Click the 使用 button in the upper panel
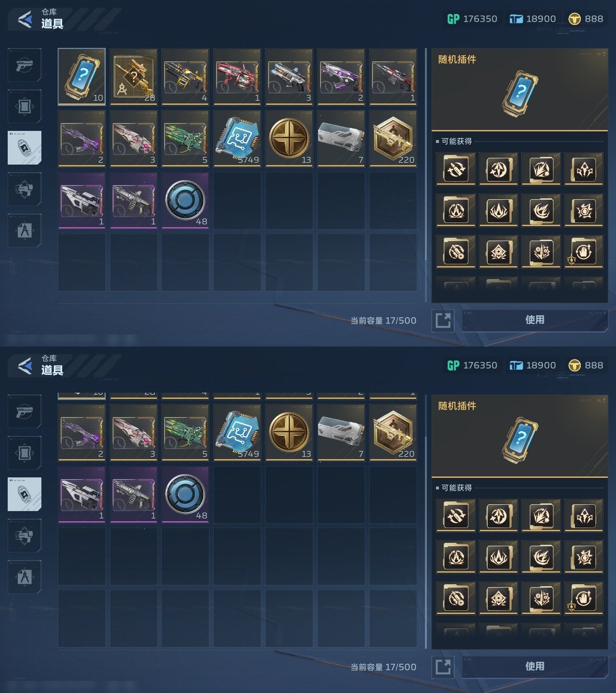Screen dimensions: 616x693 [535, 321]
